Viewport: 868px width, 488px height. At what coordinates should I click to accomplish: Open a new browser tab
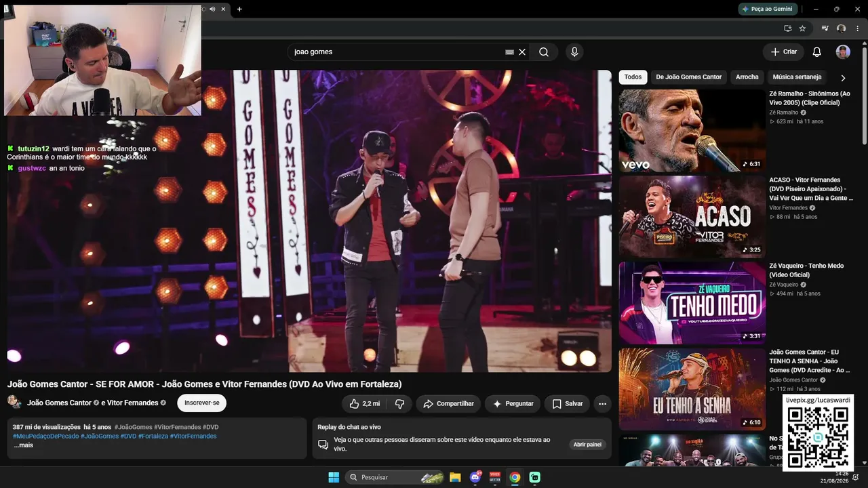(x=239, y=9)
